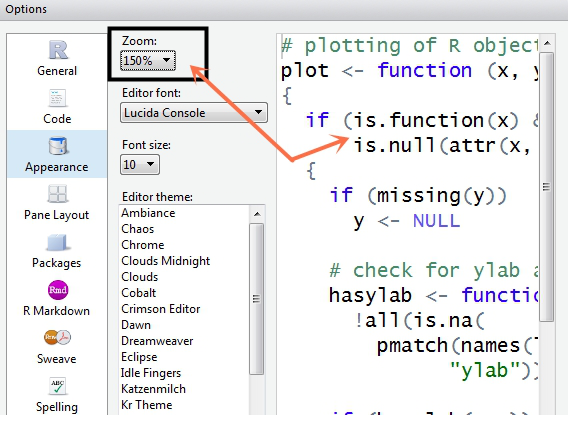Open the Packages options icon
Screen dimensions: 568x431
click(57, 242)
